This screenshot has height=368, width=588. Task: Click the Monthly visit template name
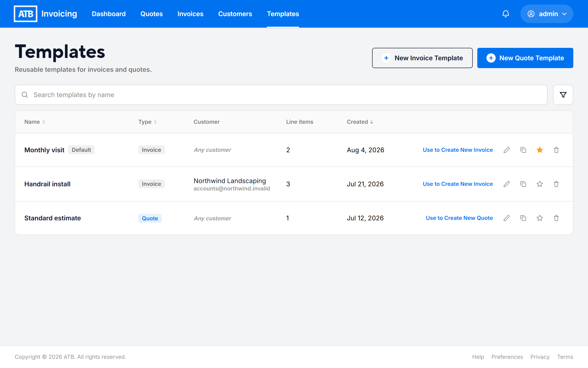pos(44,150)
